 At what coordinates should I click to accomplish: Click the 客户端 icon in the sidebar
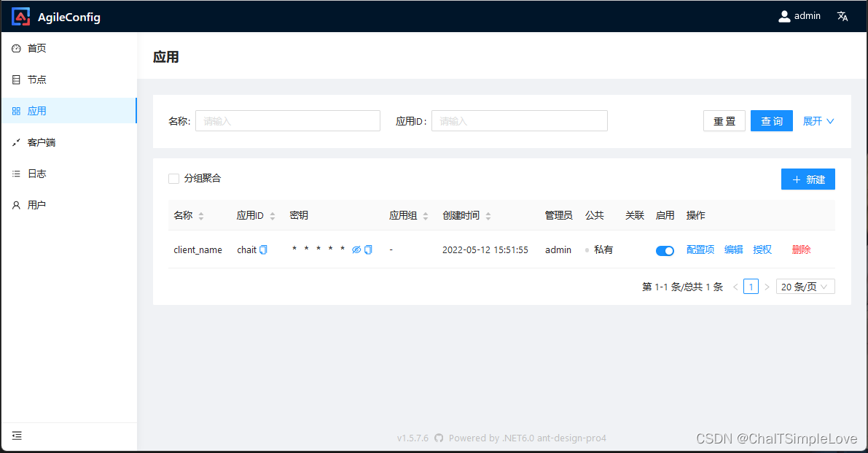tap(16, 142)
